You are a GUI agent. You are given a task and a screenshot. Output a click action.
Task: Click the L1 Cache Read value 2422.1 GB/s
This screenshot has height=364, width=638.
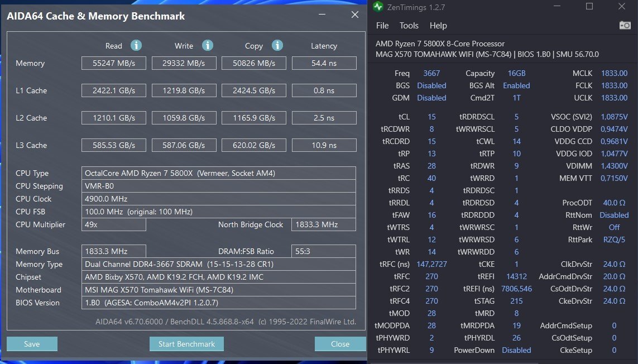pyautogui.click(x=113, y=90)
